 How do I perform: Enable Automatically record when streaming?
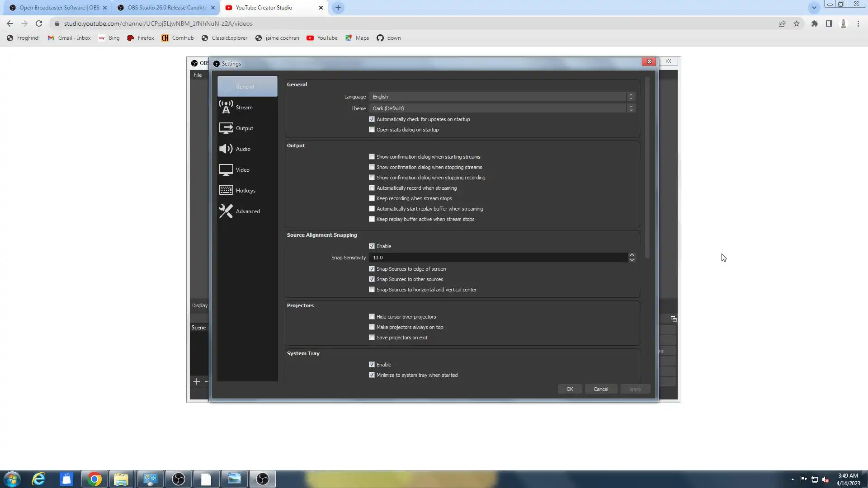click(372, 188)
